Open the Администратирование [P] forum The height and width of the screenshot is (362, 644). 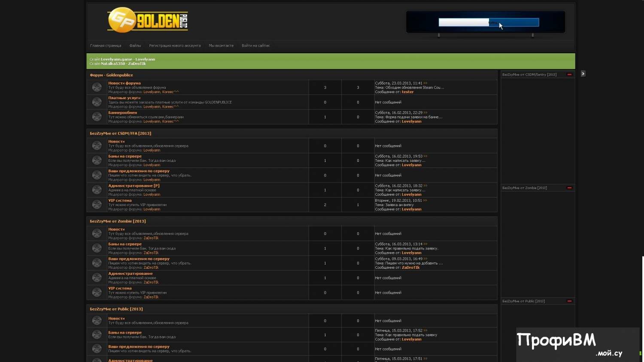(x=134, y=186)
